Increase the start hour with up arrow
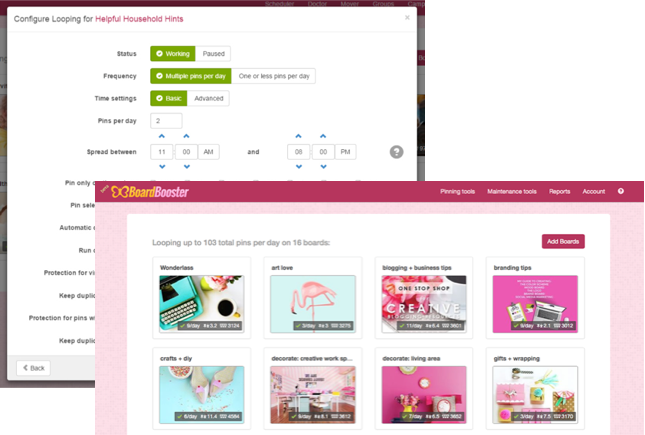 (x=162, y=136)
